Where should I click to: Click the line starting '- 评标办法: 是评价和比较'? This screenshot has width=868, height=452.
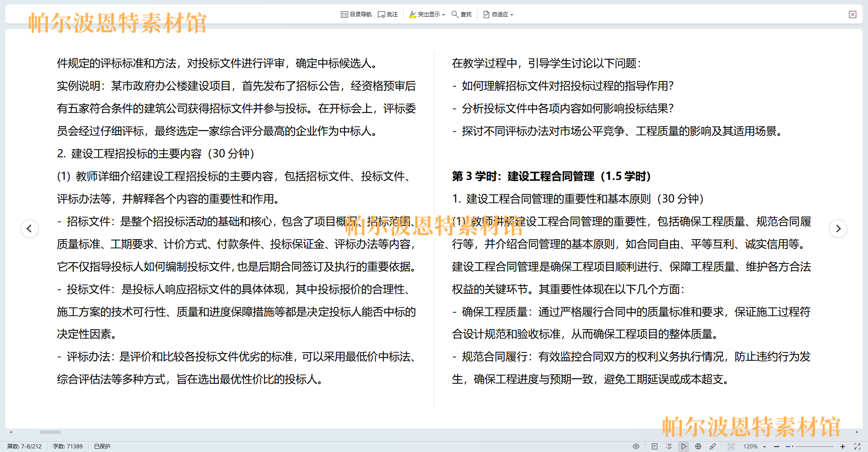click(236, 357)
